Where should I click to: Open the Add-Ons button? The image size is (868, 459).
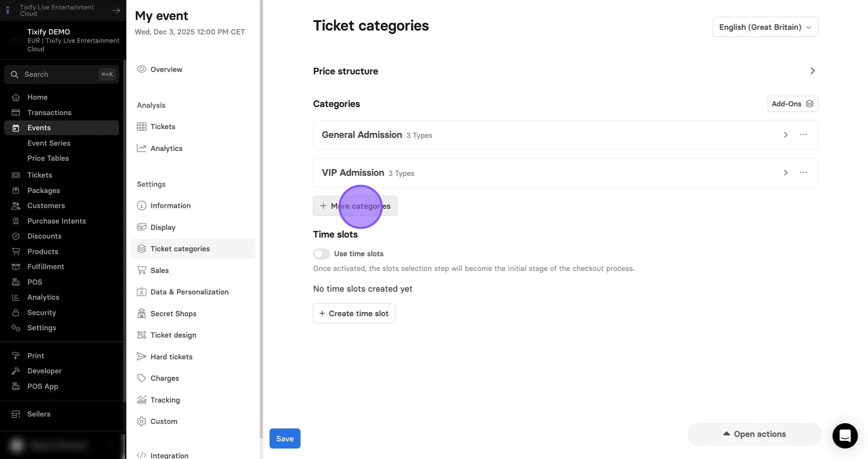point(793,104)
